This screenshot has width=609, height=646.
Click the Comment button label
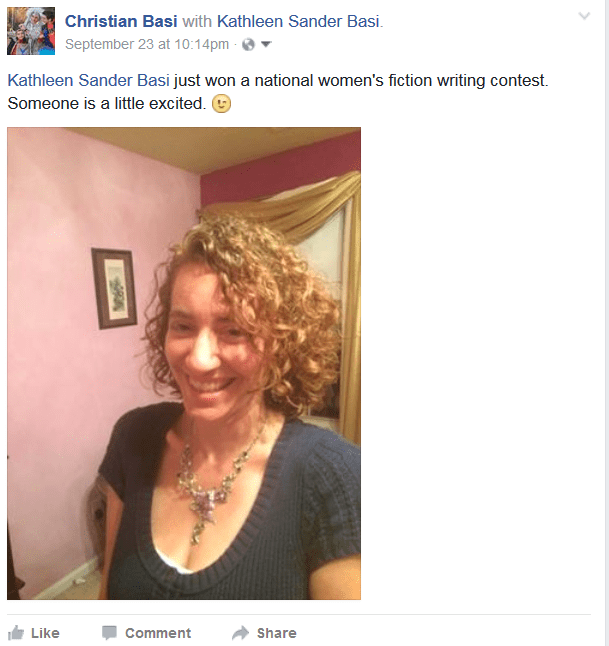click(x=158, y=633)
